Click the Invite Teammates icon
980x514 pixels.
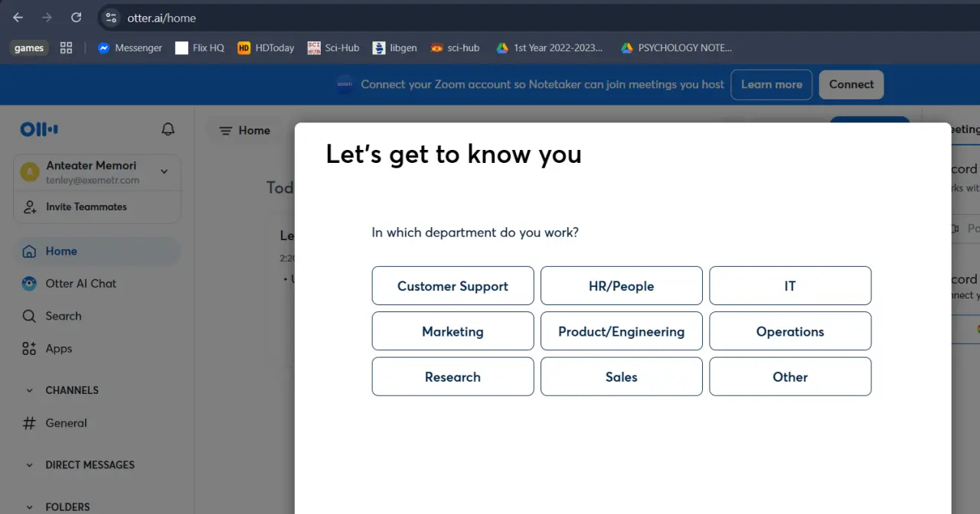tap(30, 207)
